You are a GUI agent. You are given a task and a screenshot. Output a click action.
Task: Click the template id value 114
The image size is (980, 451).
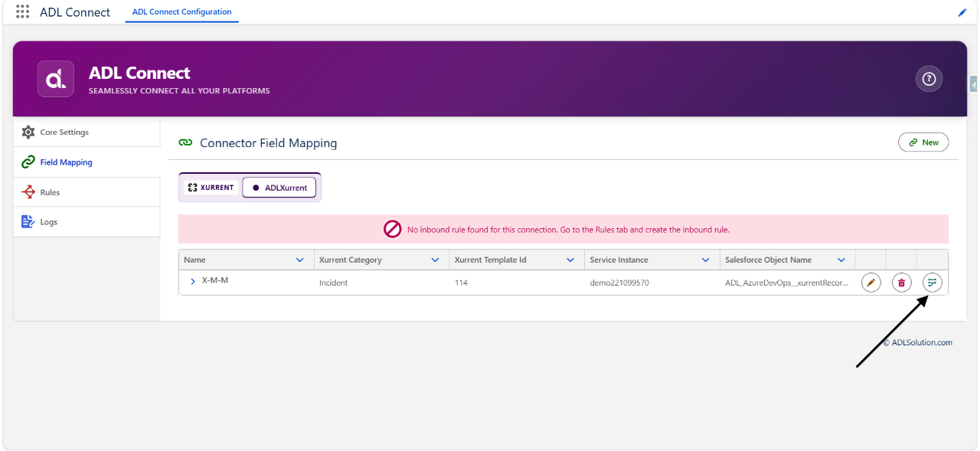pos(461,283)
